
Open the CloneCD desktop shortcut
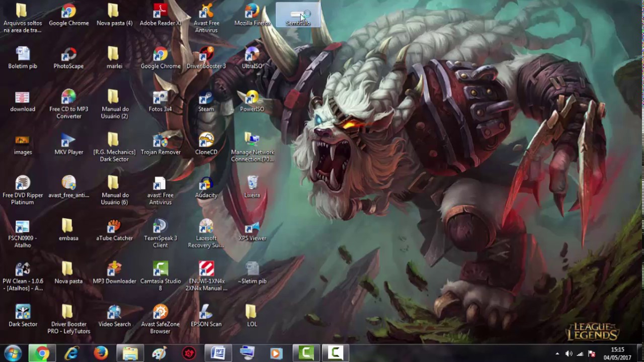pos(206,144)
